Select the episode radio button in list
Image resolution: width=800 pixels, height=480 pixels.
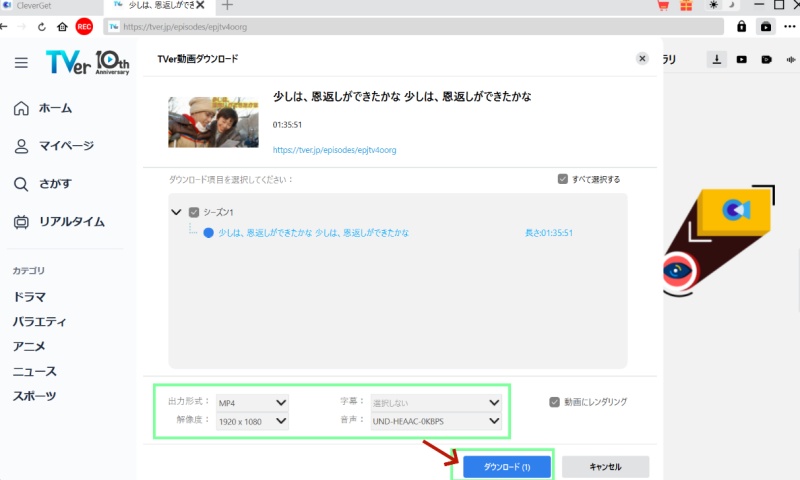click(x=208, y=233)
